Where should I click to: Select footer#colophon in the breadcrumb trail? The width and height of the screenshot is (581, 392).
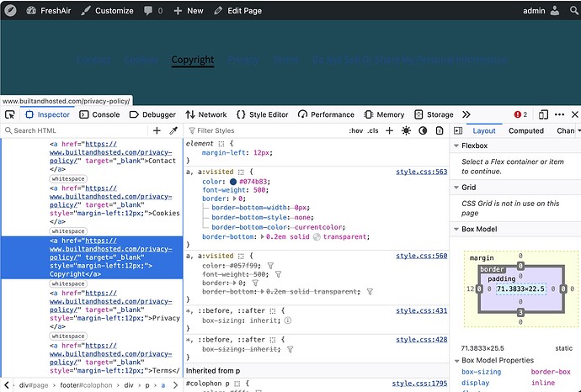[x=86, y=385]
